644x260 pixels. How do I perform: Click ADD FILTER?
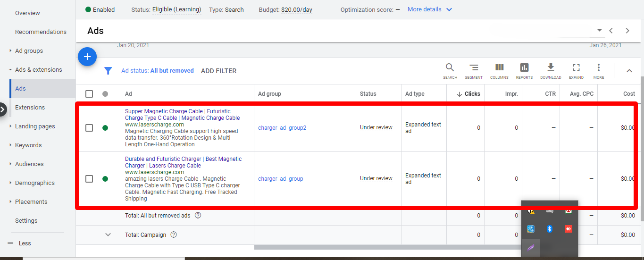tap(218, 71)
